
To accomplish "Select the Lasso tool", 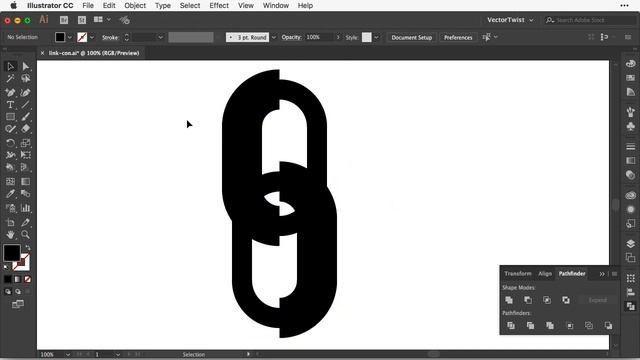I will click(25, 78).
